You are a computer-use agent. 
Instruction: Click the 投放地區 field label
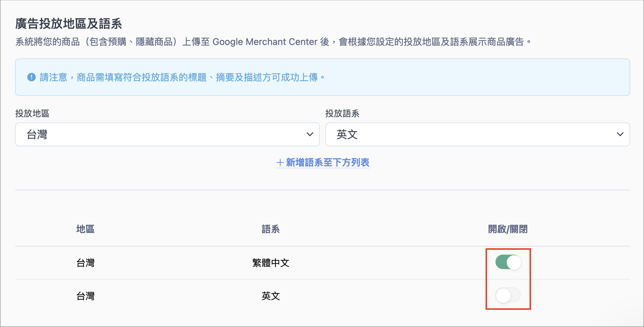[x=32, y=113]
